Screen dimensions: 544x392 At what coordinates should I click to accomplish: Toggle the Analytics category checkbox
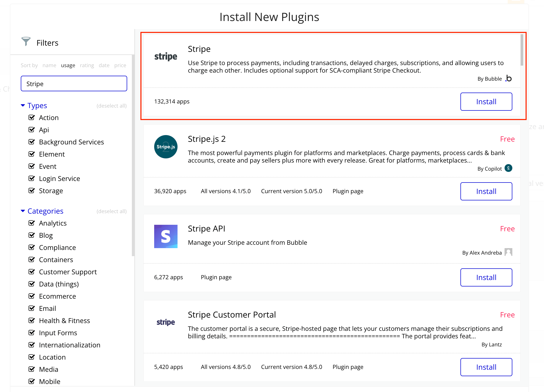(x=32, y=223)
